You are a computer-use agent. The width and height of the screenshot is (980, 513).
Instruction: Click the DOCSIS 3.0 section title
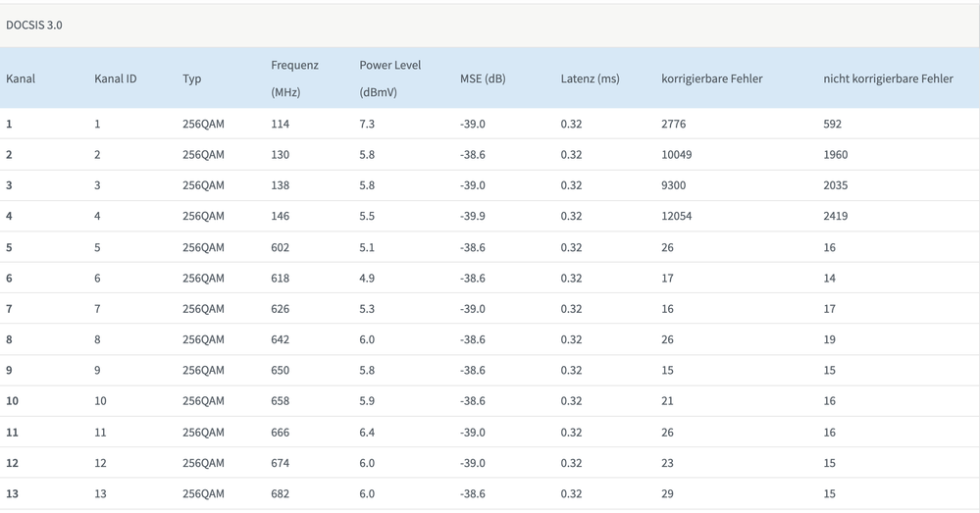[34, 26]
